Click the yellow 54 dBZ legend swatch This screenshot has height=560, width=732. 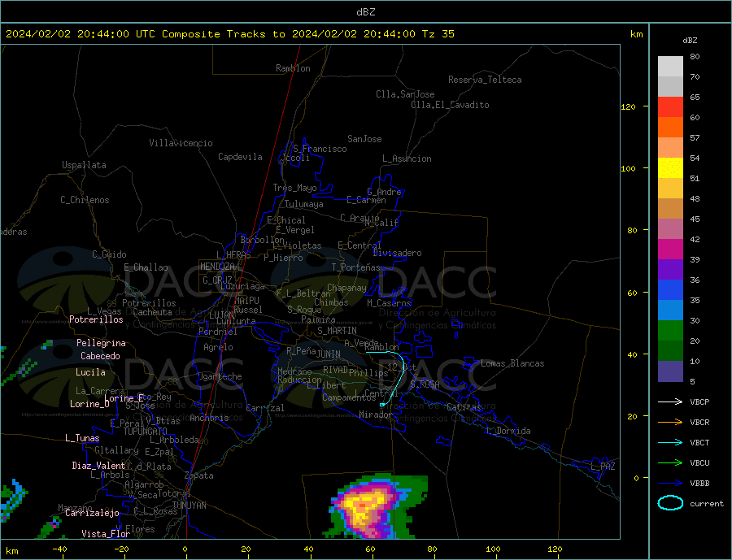tap(670, 168)
